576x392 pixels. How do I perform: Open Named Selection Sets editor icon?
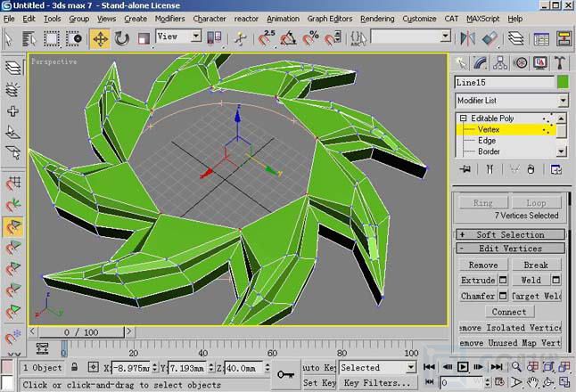click(358, 38)
